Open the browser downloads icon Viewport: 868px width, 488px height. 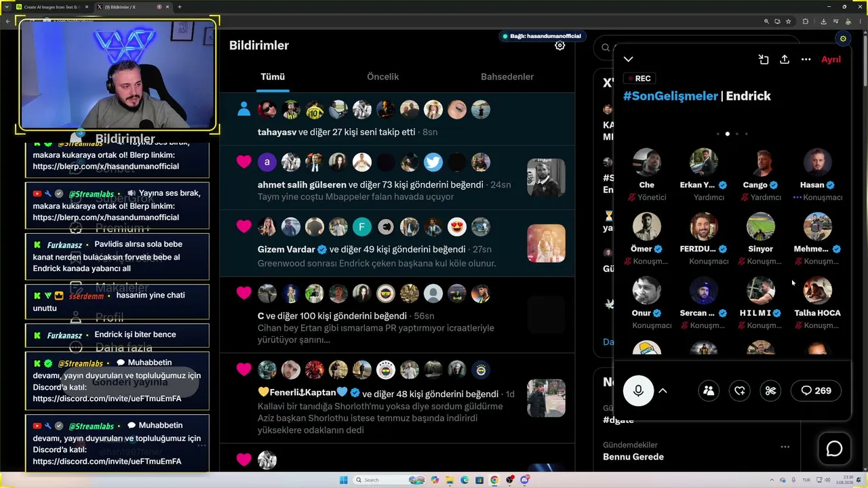(823, 21)
